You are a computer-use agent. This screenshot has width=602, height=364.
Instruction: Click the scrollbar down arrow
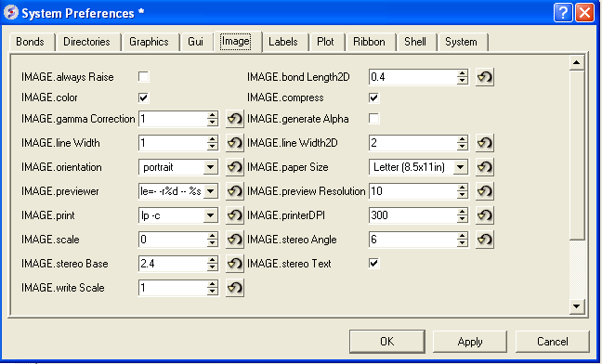tap(577, 306)
